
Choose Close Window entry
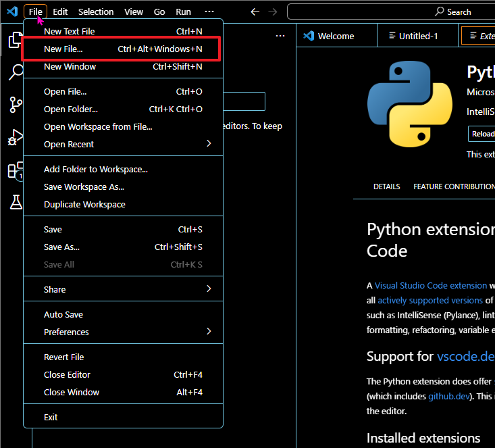(123, 393)
